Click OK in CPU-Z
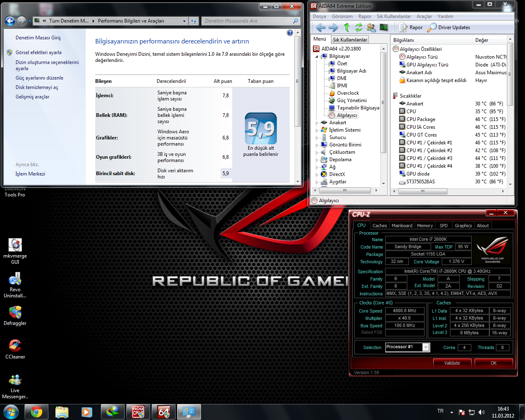The height and width of the screenshot is (420, 525). (x=493, y=363)
